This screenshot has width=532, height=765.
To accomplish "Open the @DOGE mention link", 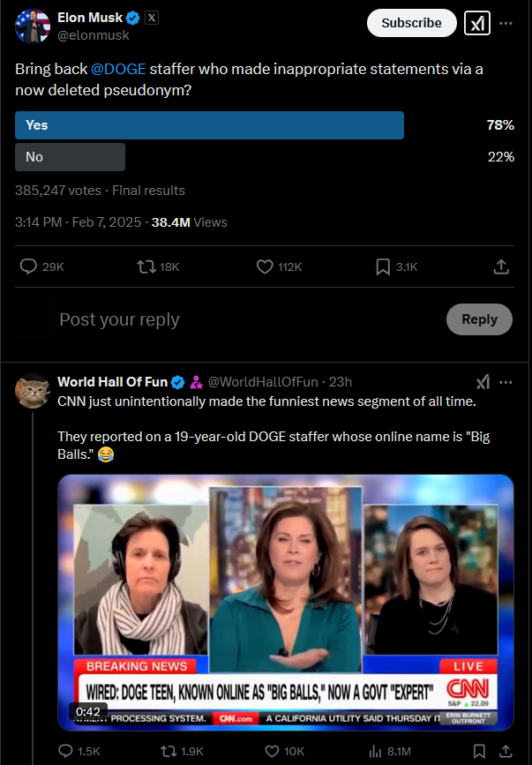I will click(x=118, y=69).
